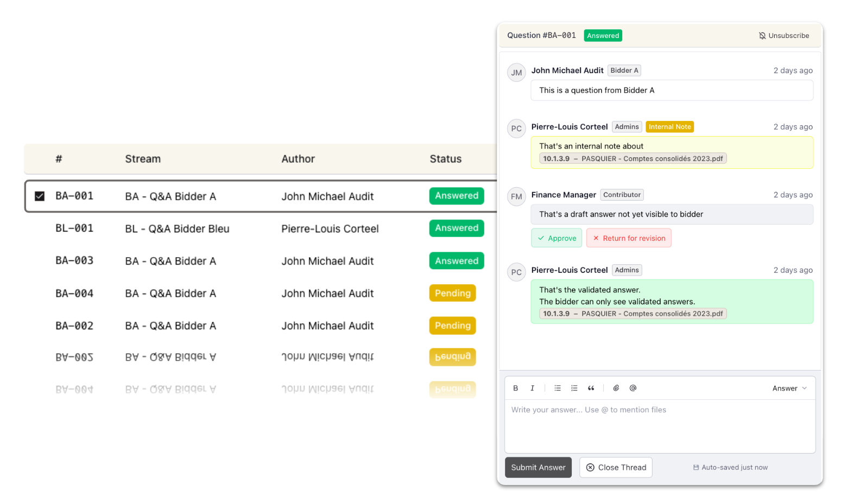
Task: Open the Answer type dropdown
Action: tap(789, 388)
